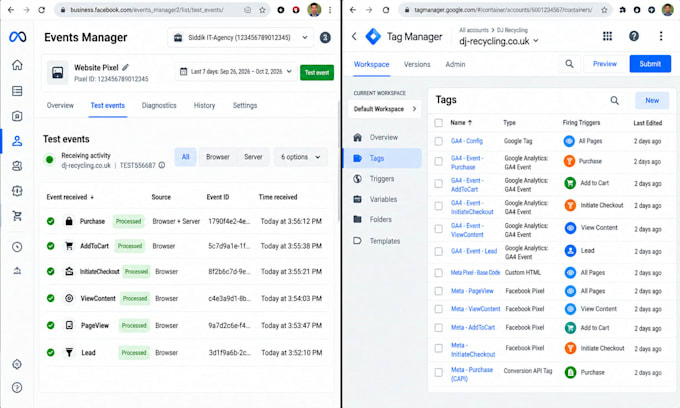The image size is (680, 408).
Task: Switch to the Admin tab in Tag Manager
Action: click(x=455, y=64)
